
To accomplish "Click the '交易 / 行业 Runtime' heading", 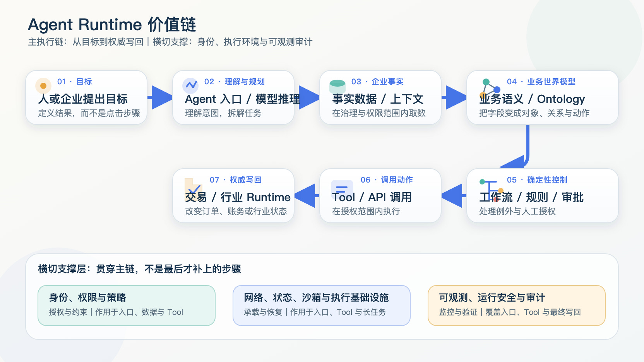I will (238, 197).
